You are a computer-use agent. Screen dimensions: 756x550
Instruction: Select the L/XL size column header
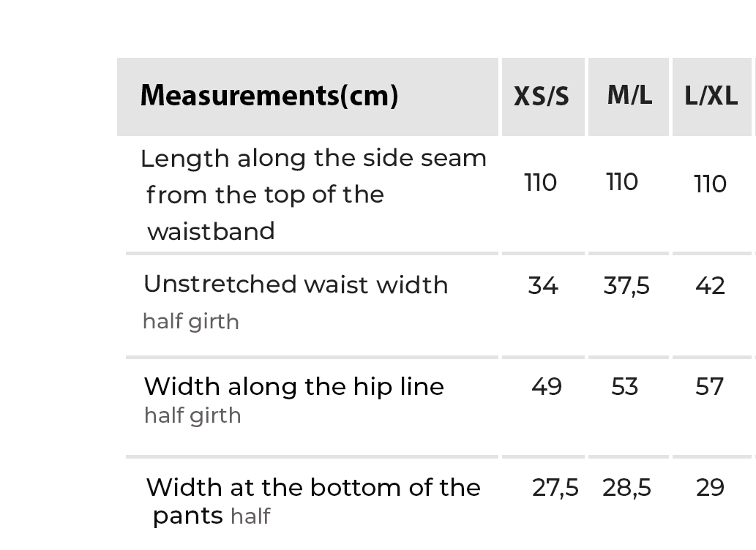(711, 97)
